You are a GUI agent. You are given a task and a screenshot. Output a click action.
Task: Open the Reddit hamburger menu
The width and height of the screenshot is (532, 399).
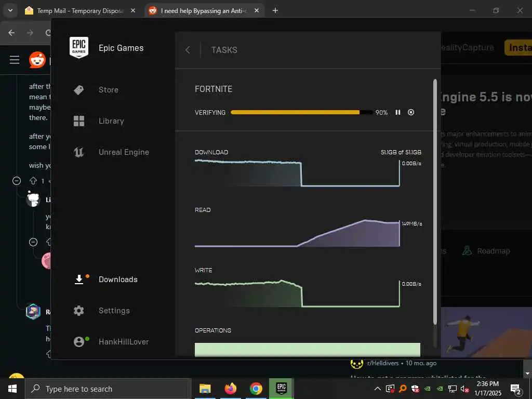tap(15, 60)
